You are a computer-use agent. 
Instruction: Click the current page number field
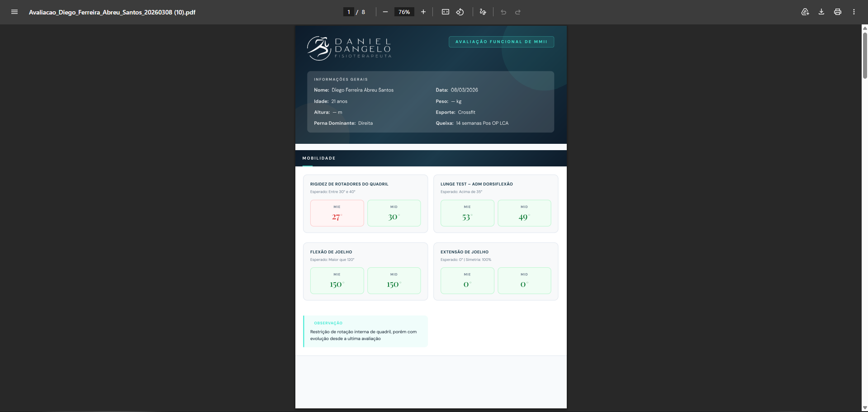349,12
